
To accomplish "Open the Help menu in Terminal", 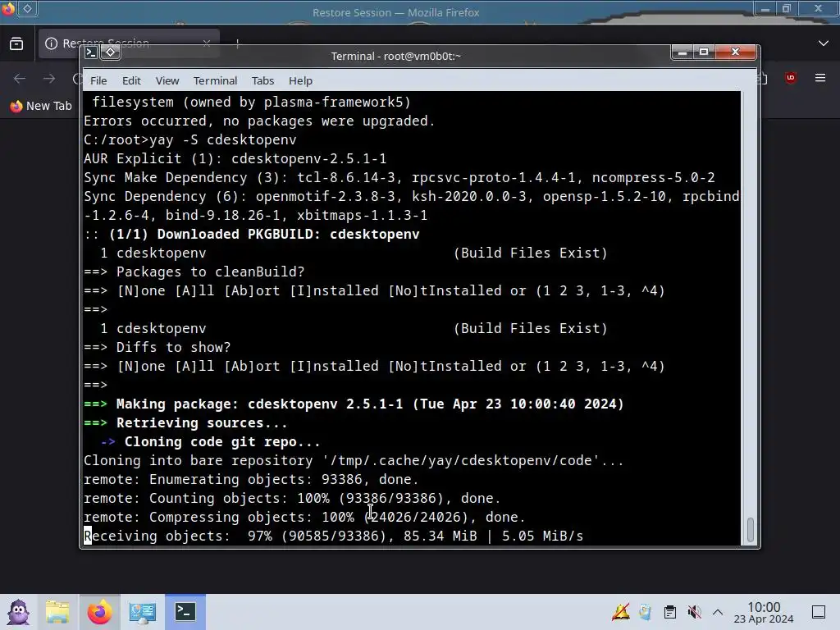I will click(x=300, y=80).
